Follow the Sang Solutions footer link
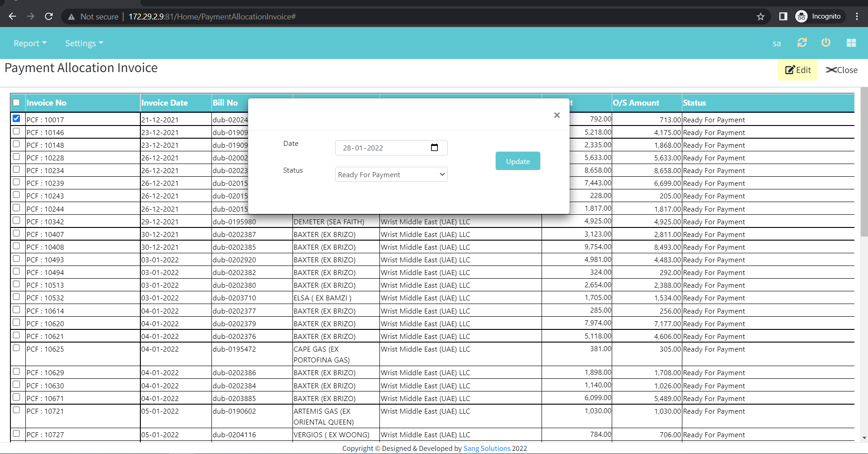 487,448
